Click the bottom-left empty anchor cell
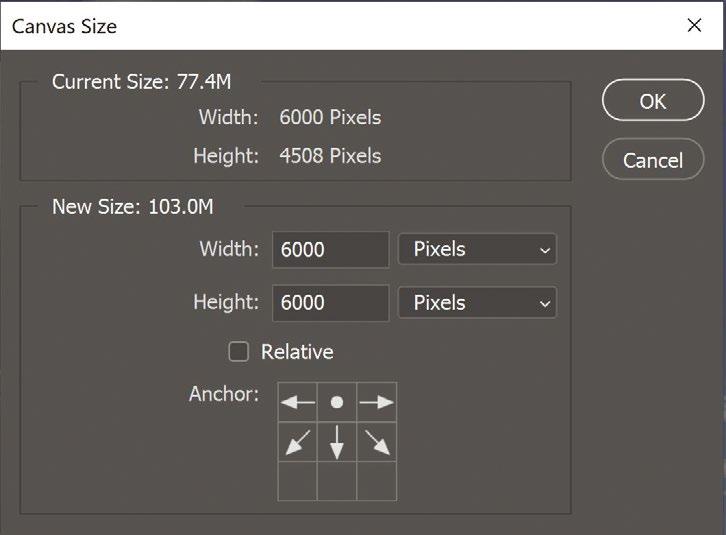The width and height of the screenshot is (726, 535). [297, 480]
